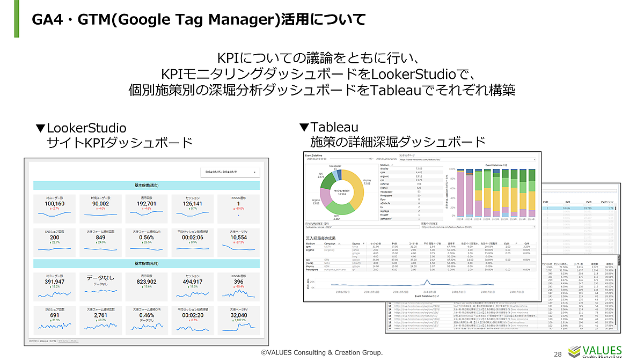Expand the 閲覧ページの指定 URL dropdown
The height and width of the screenshot is (362, 644).
tap(479, 227)
